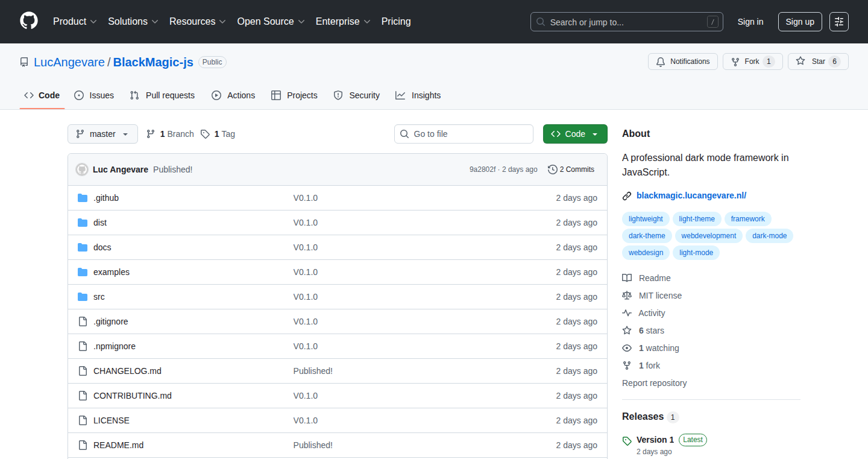The height and width of the screenshot is (459, 868).
Task: Open the BlackMagic-js repository link
Action: coord(153,62)
